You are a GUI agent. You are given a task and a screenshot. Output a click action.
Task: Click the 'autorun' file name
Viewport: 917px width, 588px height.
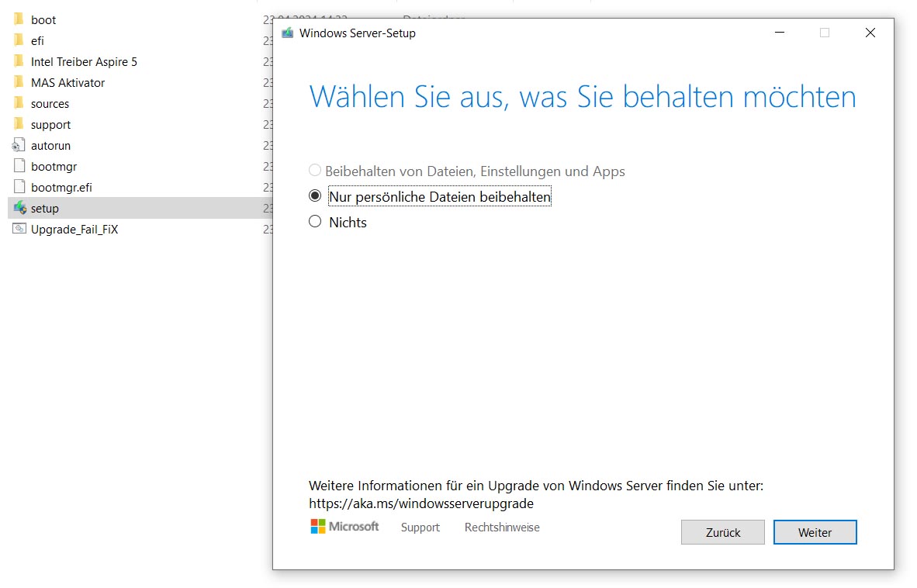pyautogui.click(x=51, y=146)
